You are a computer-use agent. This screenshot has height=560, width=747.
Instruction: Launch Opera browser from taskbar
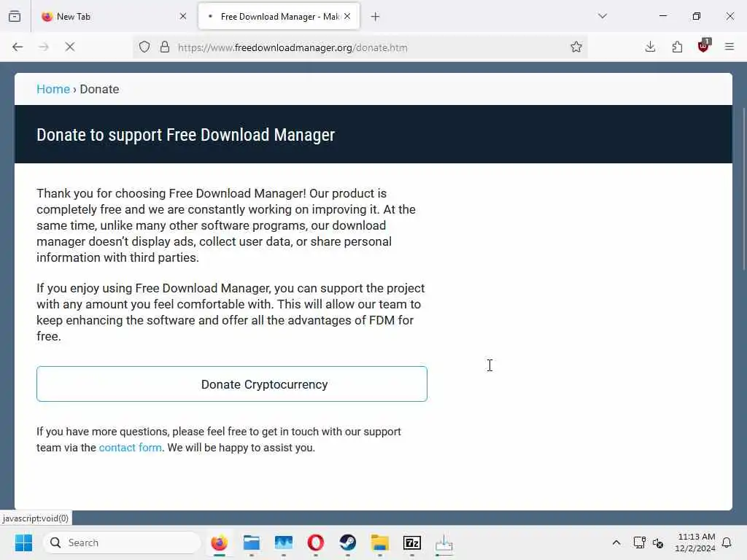(315, 542)
